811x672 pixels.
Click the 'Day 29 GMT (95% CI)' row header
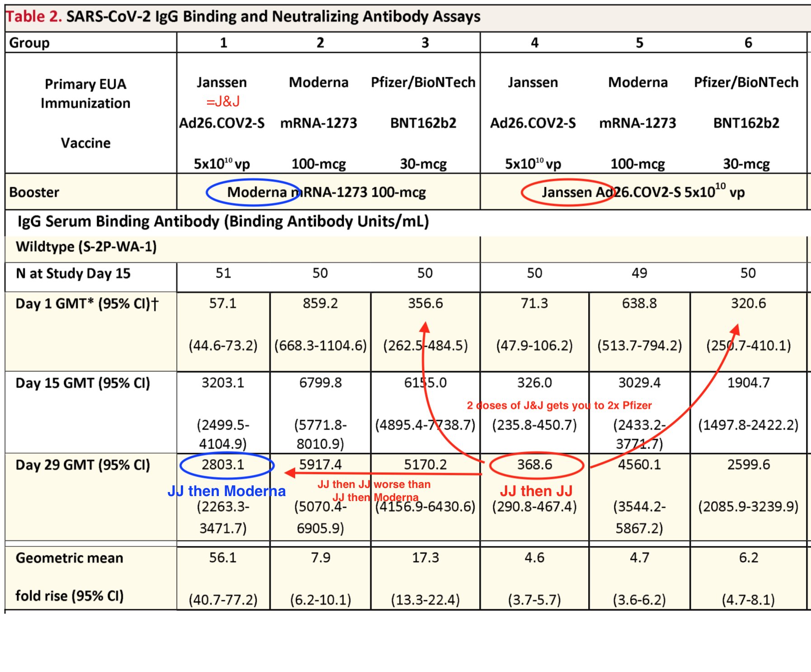click(x=83, y=465)
